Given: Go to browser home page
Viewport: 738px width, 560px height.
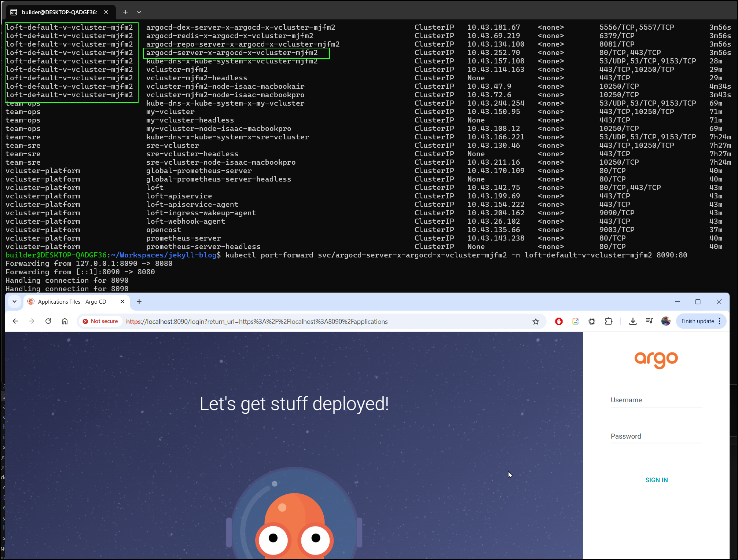Looking at the screenshot, I should tap(65, 321).
